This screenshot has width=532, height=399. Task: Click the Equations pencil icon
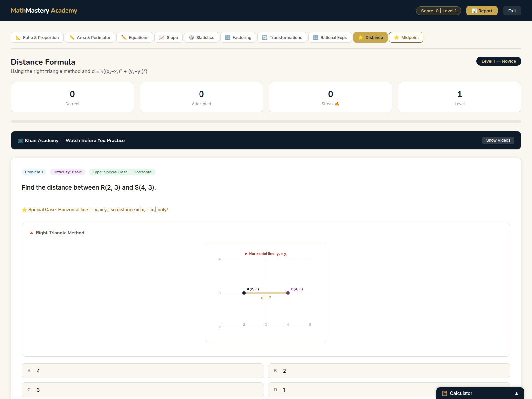124,38
